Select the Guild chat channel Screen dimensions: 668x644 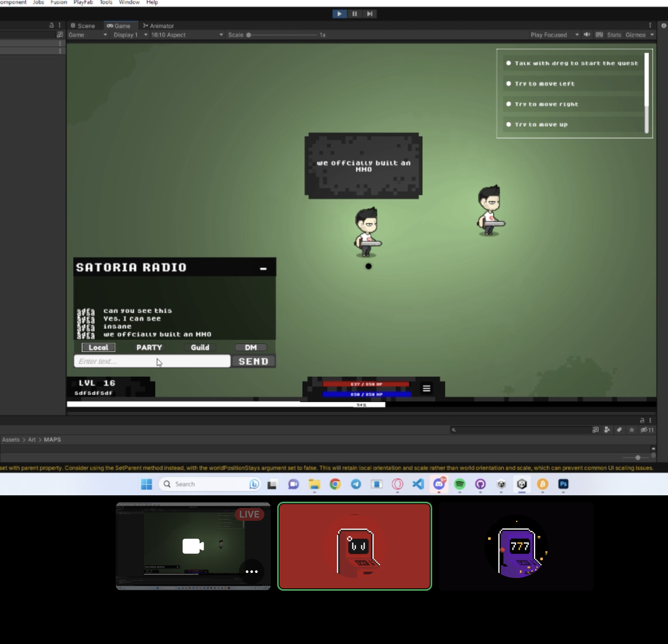point(200,347)
